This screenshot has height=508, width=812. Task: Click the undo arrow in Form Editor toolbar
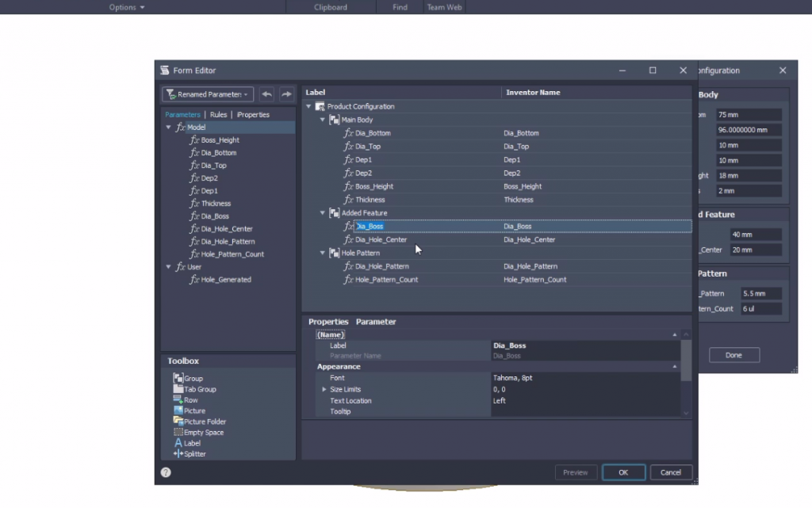(x=267, y=94)
